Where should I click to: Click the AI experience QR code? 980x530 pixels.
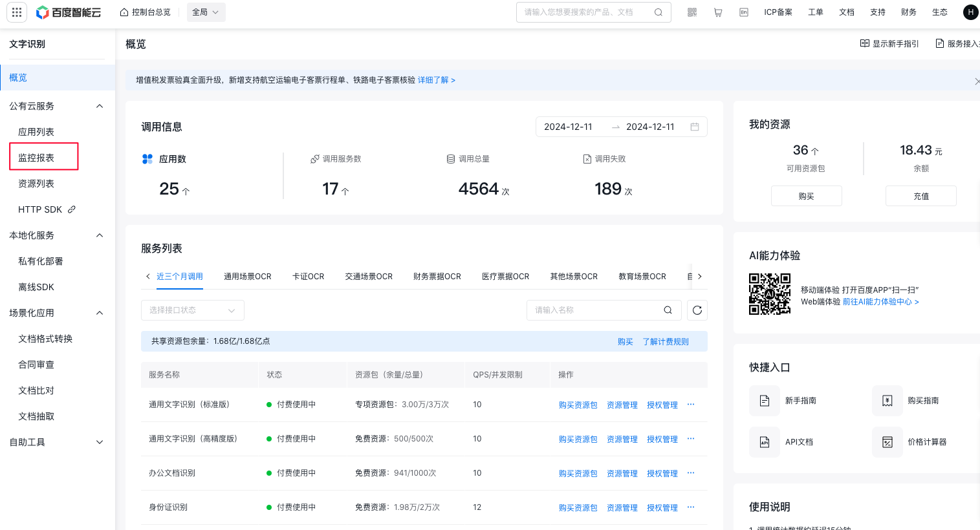tap(770, 294)
